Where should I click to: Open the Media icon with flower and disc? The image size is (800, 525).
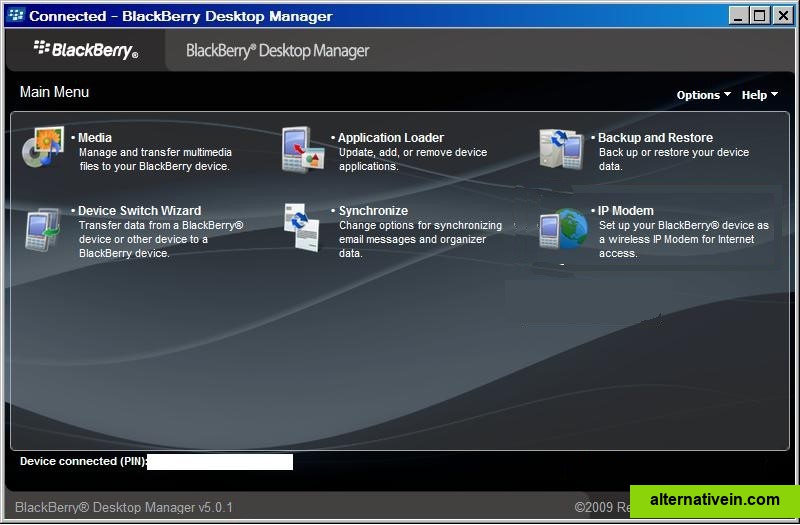(x=43, y=147)
